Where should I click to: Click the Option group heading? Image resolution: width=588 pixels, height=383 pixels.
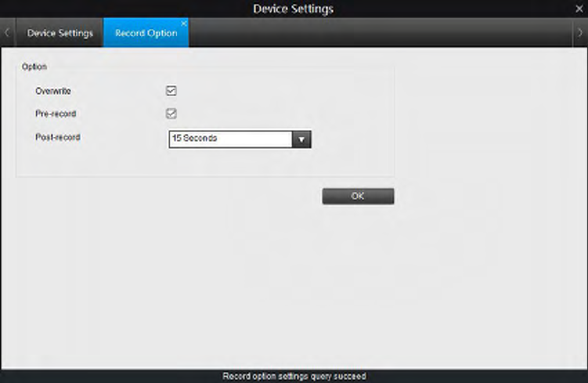34,67
